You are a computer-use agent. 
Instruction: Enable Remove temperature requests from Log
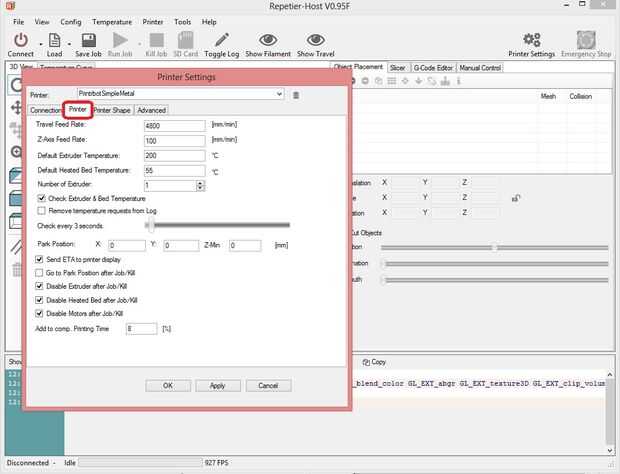(41, 211)
